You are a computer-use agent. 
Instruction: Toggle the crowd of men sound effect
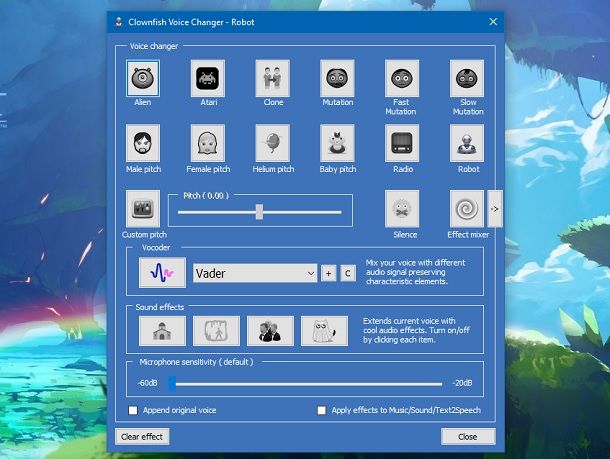pos(270,331)
